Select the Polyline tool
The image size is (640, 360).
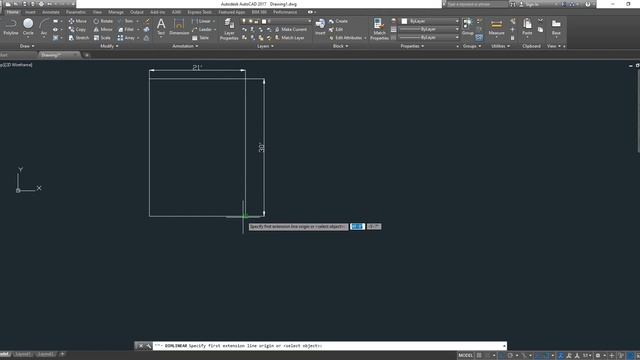coord(11,27)
